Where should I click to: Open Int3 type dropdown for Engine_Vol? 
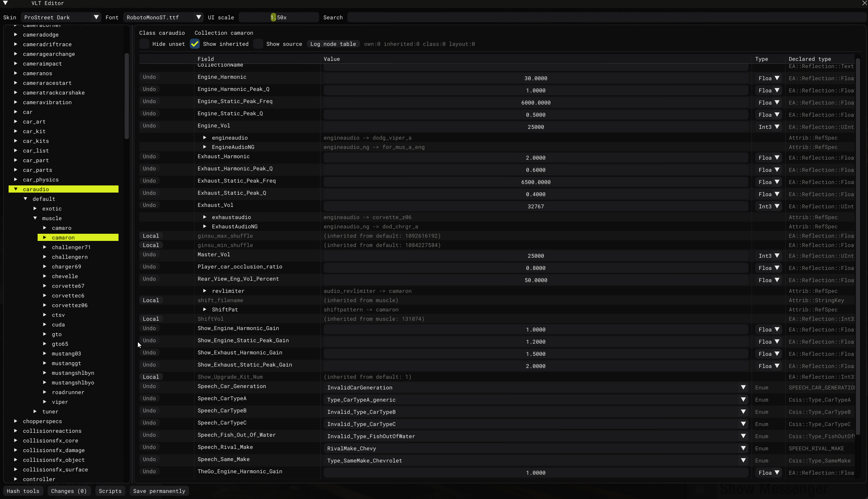pos(769,127)
